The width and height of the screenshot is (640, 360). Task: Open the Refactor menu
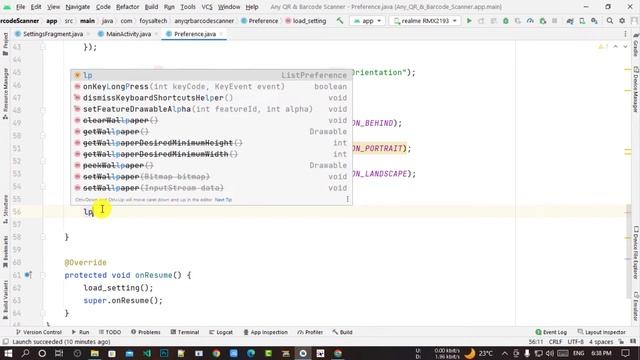click(x=127, y=7)
